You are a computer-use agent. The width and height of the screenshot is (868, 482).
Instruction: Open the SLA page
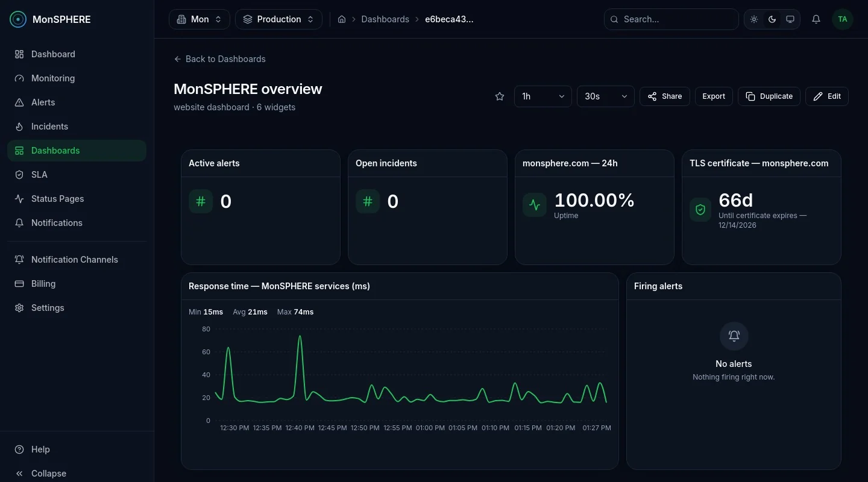coord(77,175)
